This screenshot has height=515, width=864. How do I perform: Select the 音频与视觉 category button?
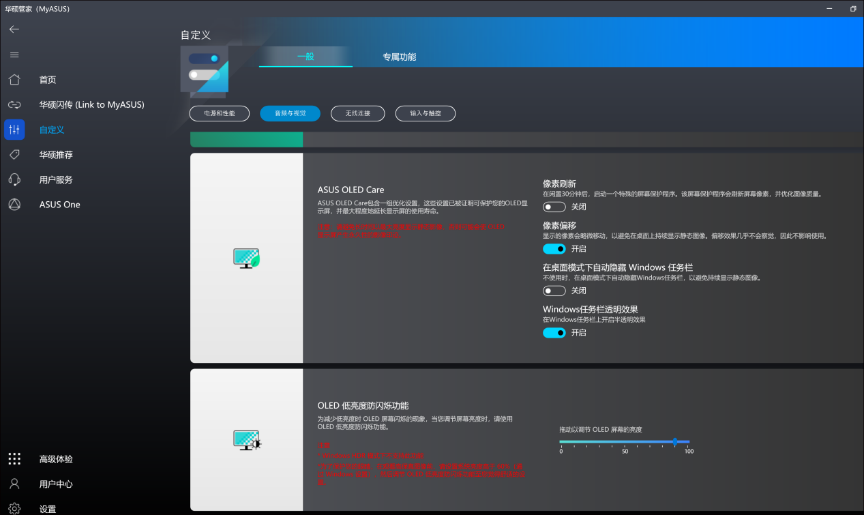pyautogui.click(x=290, y=113)
